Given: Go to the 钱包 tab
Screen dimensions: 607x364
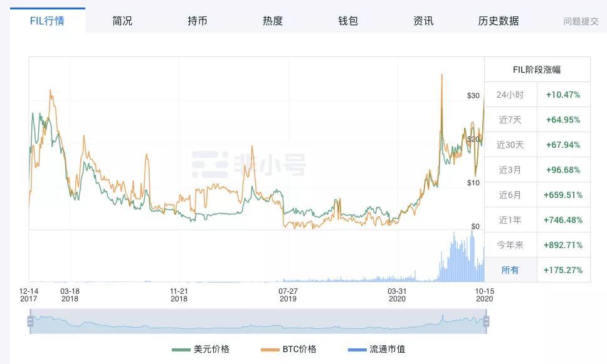Looking at the screenshot, I should pyautogui.click(x=348, y=21).
